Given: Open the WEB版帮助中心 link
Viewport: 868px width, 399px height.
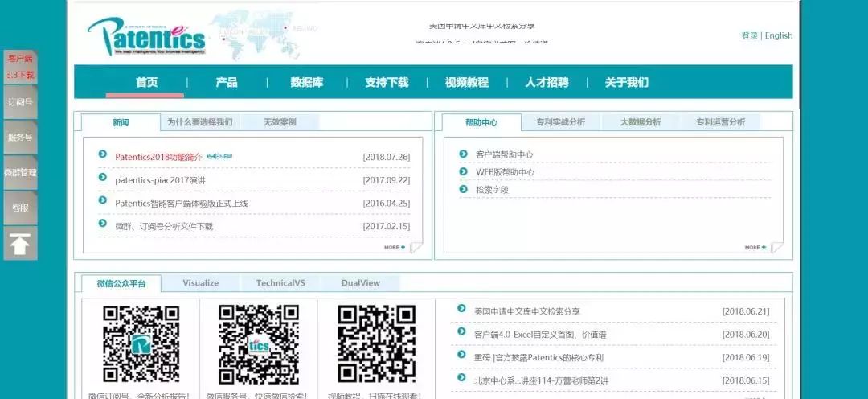Looking at the screenshot, I should point(505,172).
